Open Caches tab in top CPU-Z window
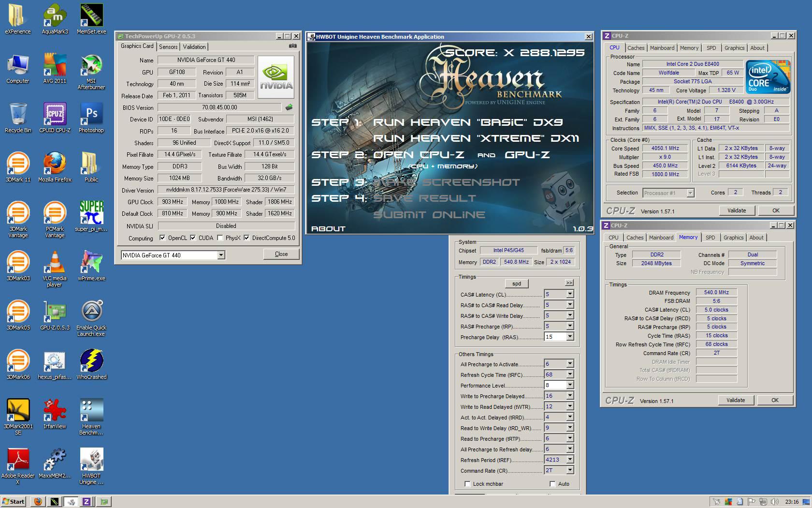This screenshot has height=508, width=812. tap(636, 48)
